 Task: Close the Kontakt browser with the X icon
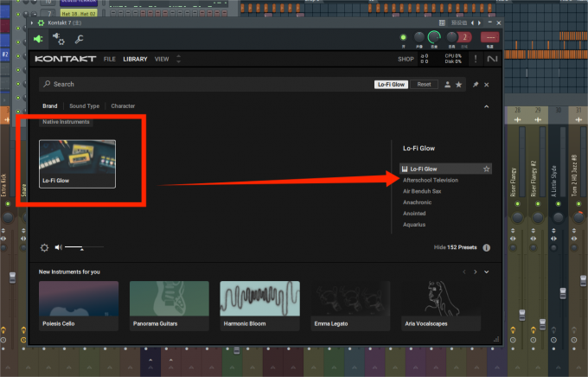pyautogui.click(x=486, y=85)
